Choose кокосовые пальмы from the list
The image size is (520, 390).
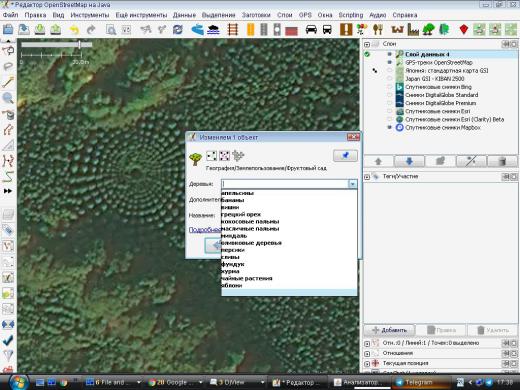click(x=289, y=221)
